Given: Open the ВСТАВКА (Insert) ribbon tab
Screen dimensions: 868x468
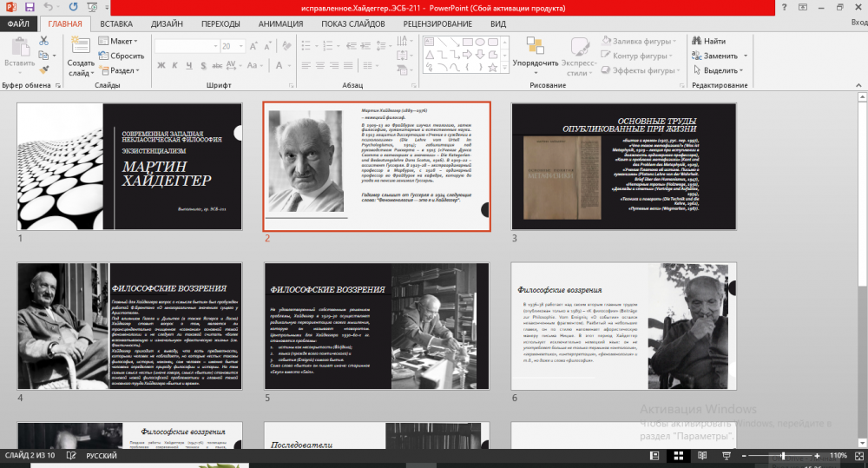Looking at the screenshot, I should point(116,23).
